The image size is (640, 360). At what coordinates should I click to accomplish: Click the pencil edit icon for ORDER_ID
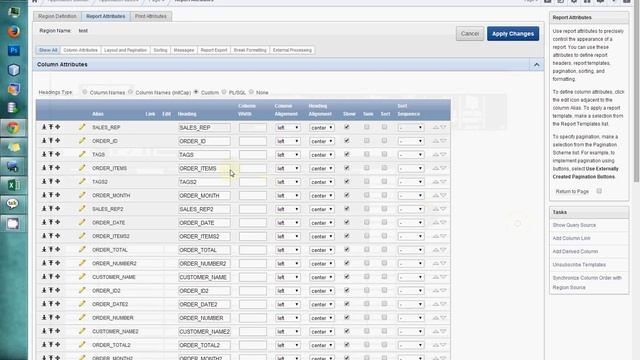(x=82, y=140)
